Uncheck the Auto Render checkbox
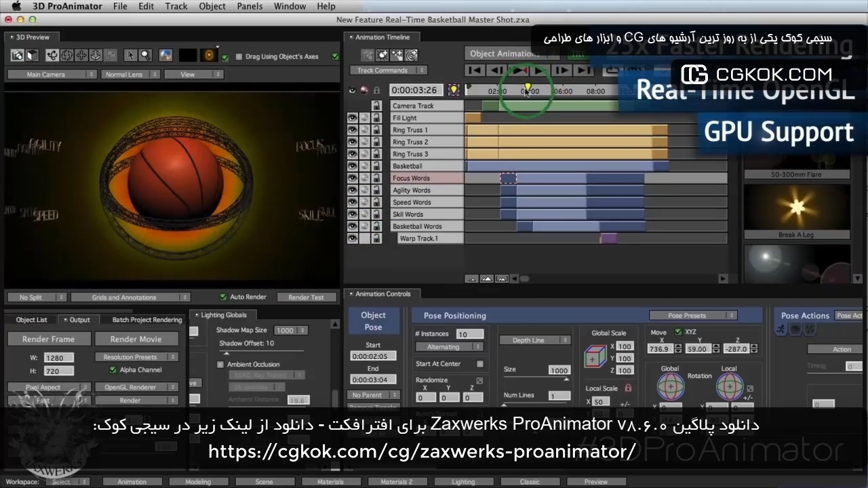The image size is (868, 488). (x=223, y=297)
